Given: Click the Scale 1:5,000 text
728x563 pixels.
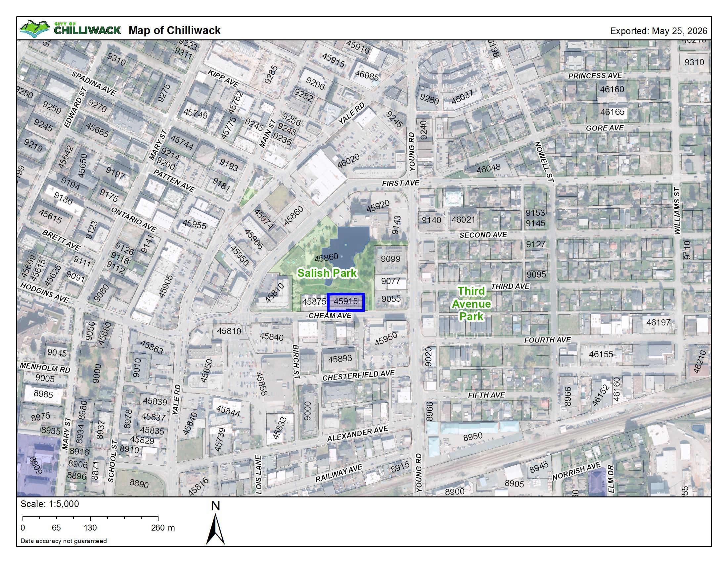Looking at the screenshot, I should pyautogui.click(x=50, y=504).
